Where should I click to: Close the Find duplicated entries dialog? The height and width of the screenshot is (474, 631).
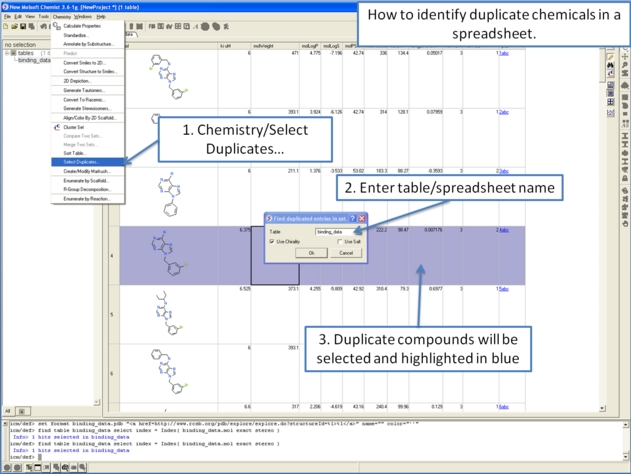point(360,218)
